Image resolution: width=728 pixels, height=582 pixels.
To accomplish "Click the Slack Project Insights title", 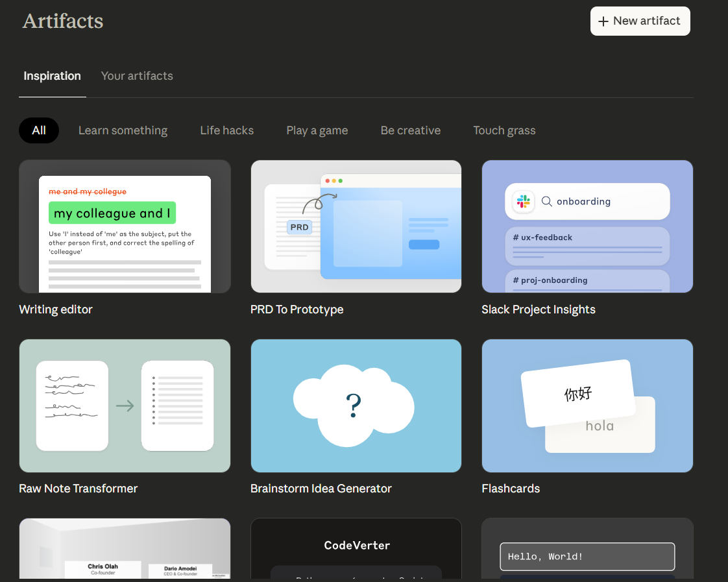I will point(539,309).
